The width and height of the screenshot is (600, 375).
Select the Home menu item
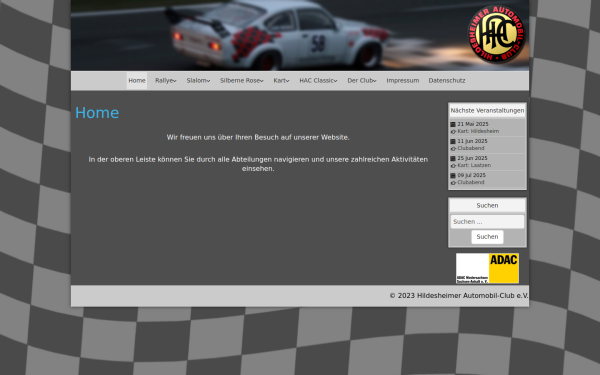click(x=137, y=81)
